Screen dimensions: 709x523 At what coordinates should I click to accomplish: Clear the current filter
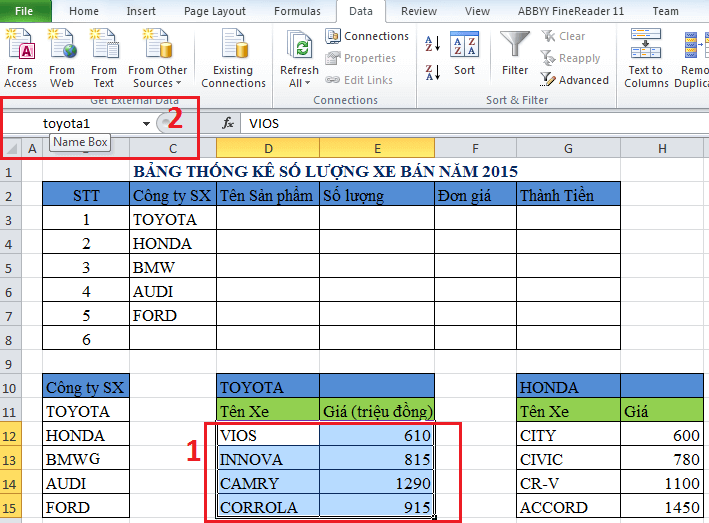(563, 36)
